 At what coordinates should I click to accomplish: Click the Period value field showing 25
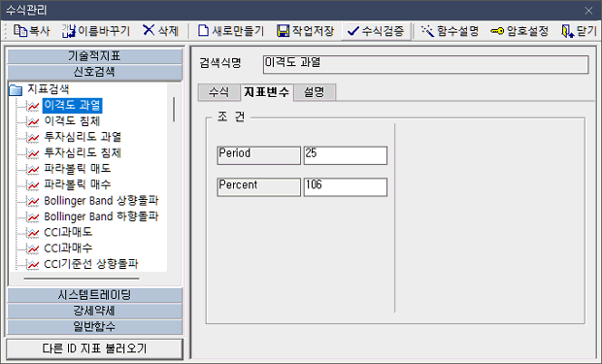(346, 155)
